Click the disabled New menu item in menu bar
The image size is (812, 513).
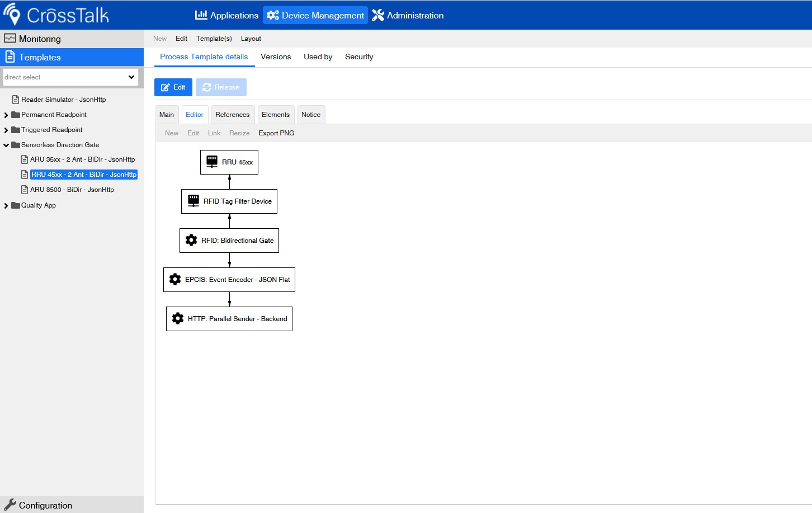[160, 39]
